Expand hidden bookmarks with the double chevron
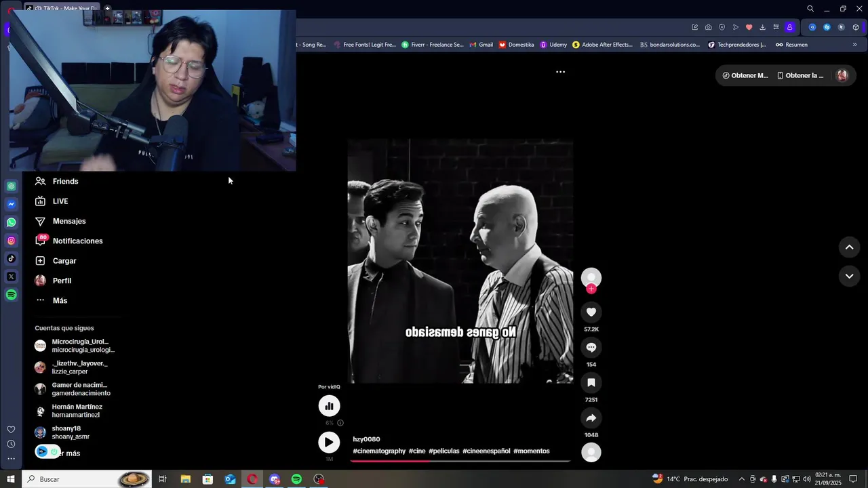 tap(854, 45)
